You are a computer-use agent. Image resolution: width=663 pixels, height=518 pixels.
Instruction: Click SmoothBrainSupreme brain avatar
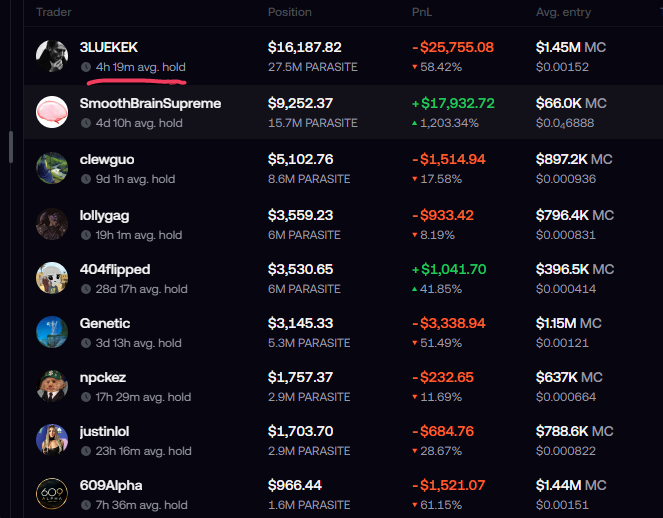pyautogui.click(x=52, y=112)
